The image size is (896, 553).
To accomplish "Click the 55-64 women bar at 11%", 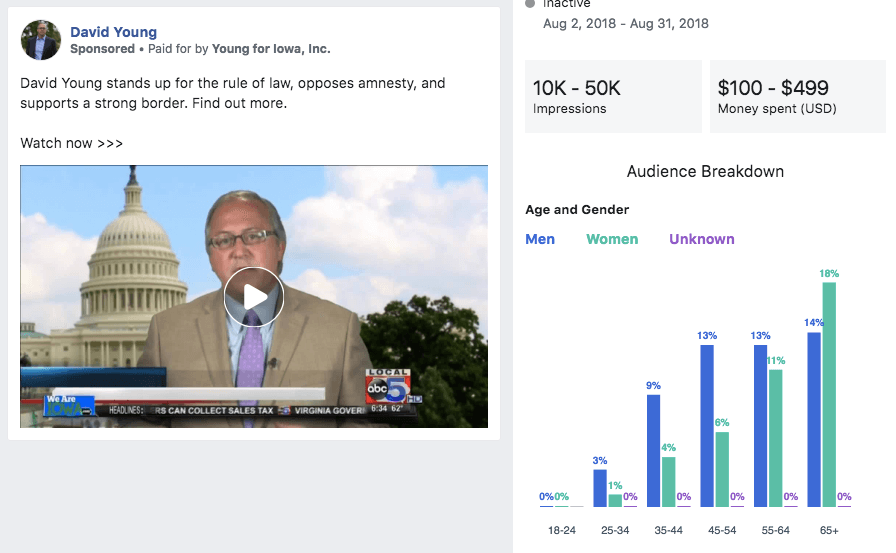I will click(776, 438).
